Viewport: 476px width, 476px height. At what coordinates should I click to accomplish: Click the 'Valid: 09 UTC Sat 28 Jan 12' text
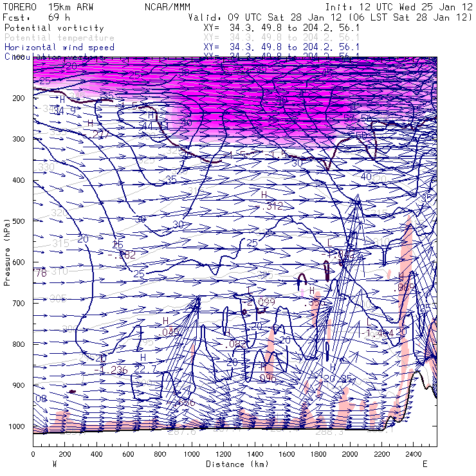265,17
